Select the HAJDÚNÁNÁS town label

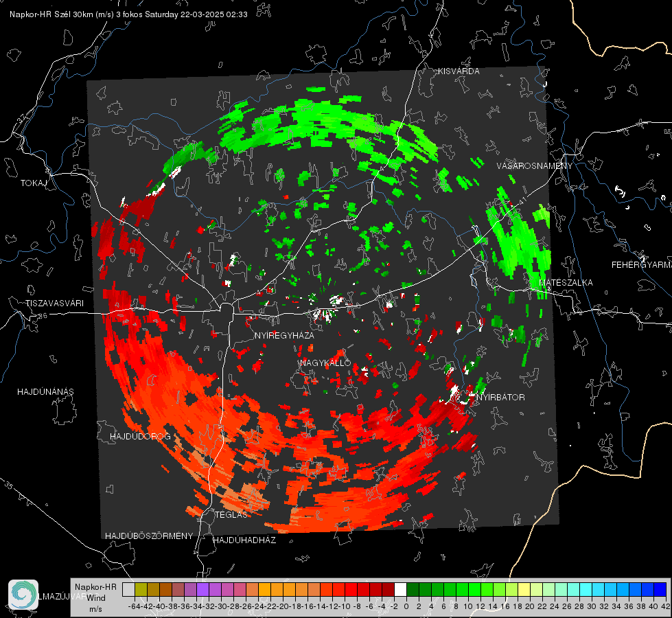tap(45, 391)
